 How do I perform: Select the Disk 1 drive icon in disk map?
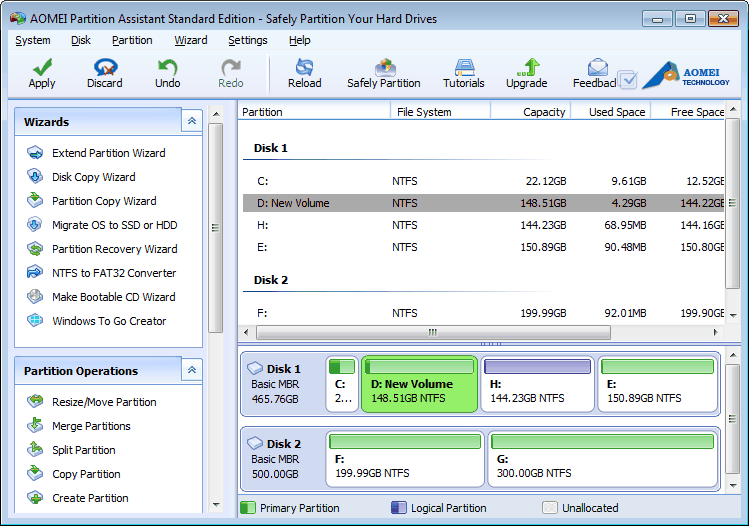coord(255,368)
